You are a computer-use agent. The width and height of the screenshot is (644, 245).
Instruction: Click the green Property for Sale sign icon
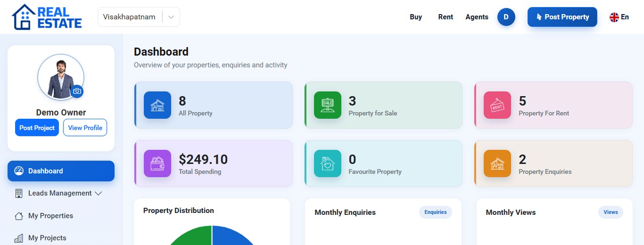pos(328,105)
